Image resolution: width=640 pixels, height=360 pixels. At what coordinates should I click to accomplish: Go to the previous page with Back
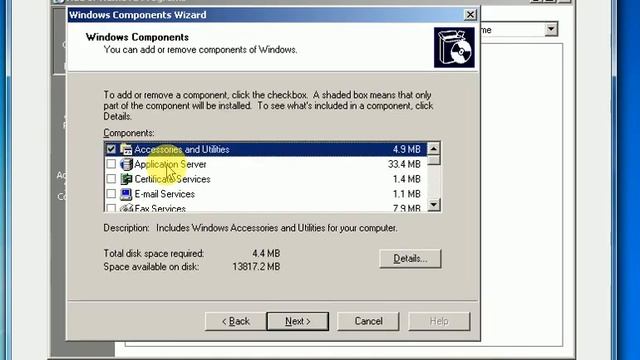(236, 322)
